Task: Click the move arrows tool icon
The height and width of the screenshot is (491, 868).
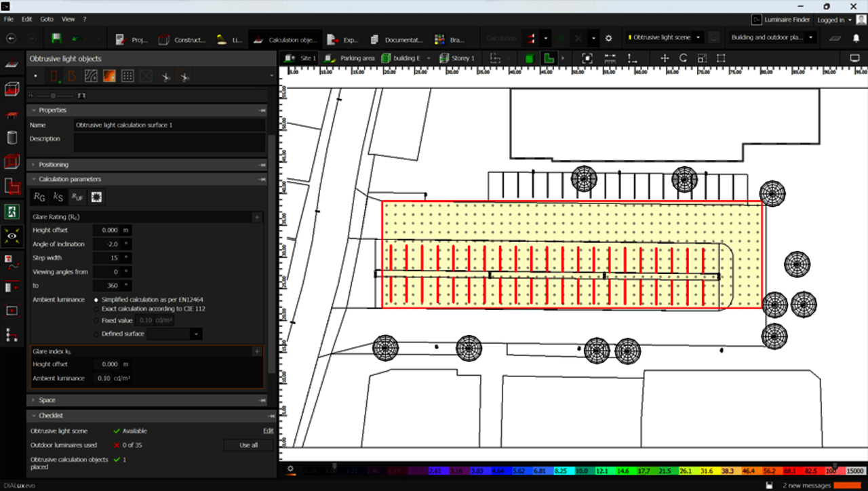Action: coord(665,58)
